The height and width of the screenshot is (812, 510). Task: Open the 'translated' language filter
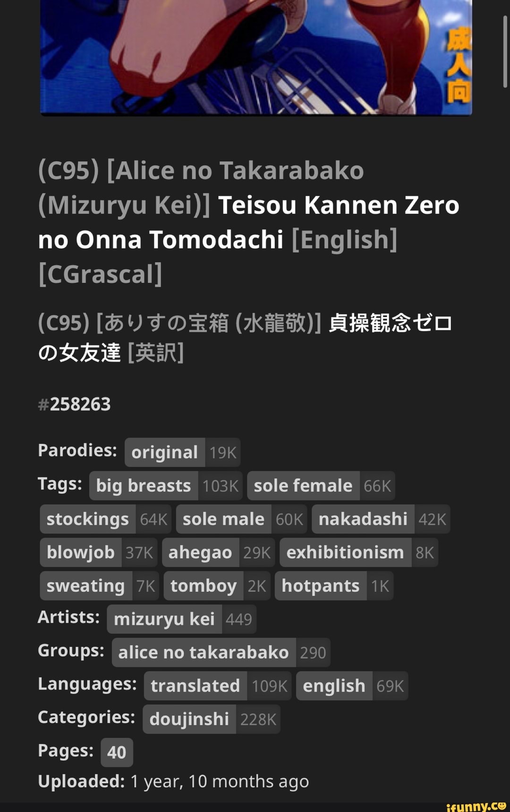[194, 685]
